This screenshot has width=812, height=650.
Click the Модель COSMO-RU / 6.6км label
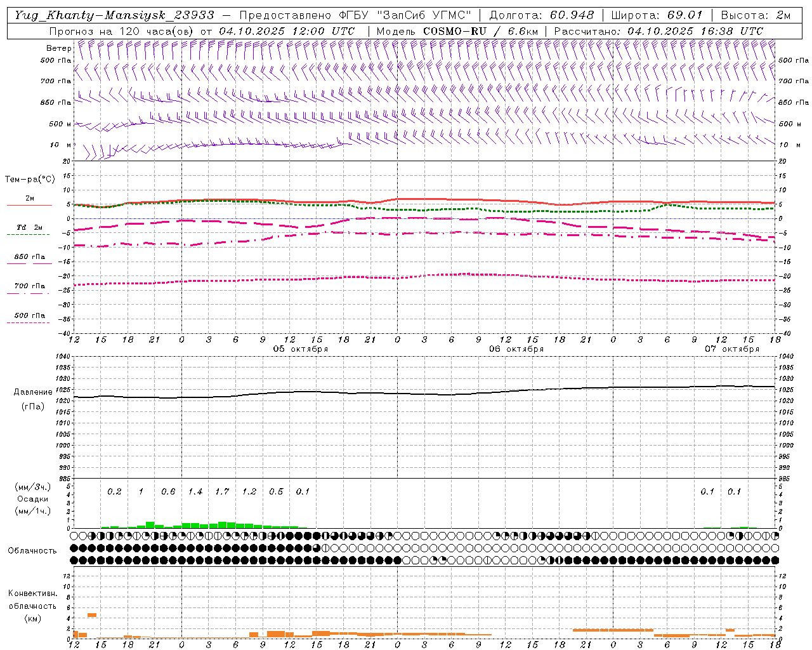pos(457,31)
